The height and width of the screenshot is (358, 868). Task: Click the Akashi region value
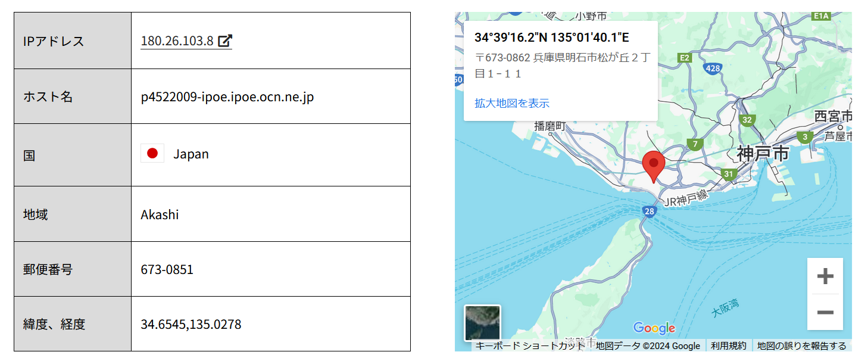[x=160, y=214]
